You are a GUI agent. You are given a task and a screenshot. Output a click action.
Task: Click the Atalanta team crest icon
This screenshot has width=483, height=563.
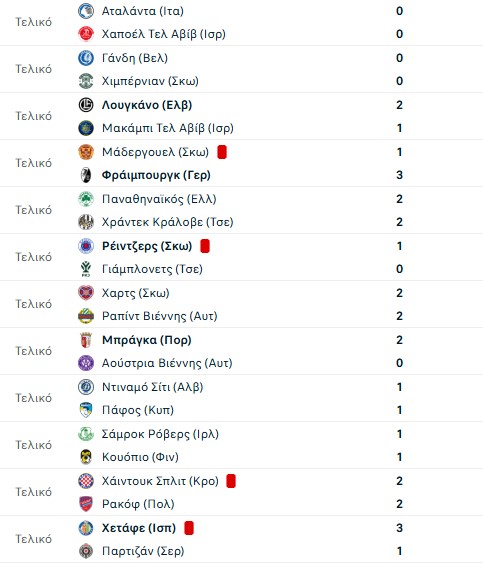pyautogui.click(x=86, y=11)
